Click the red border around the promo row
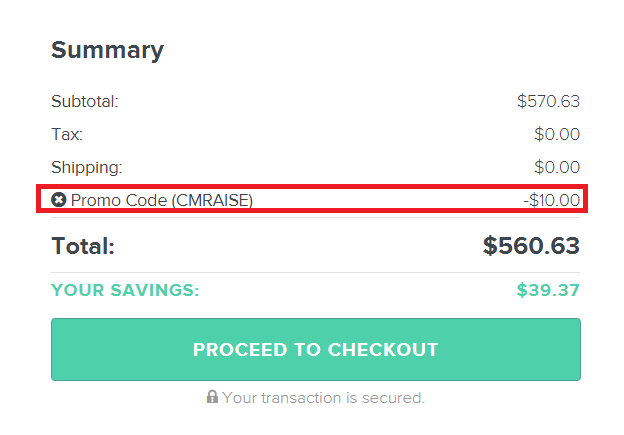Screen dimensions: 624x435 (312, 186)
